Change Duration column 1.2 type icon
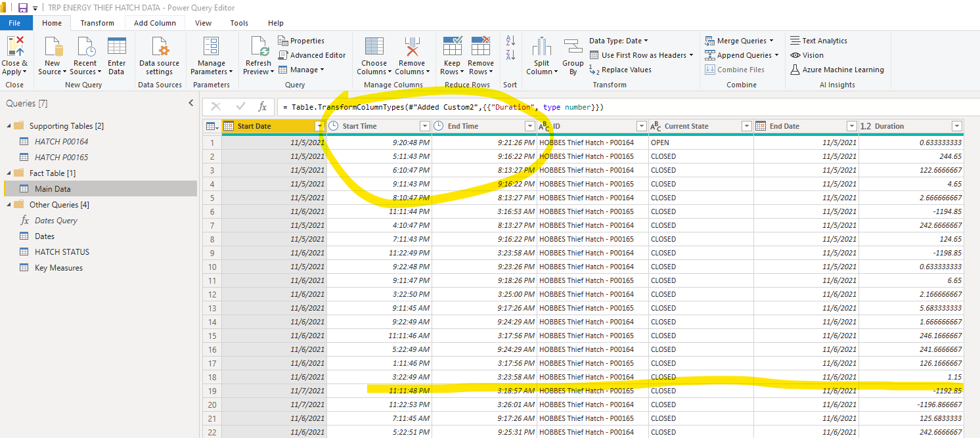 866,126
